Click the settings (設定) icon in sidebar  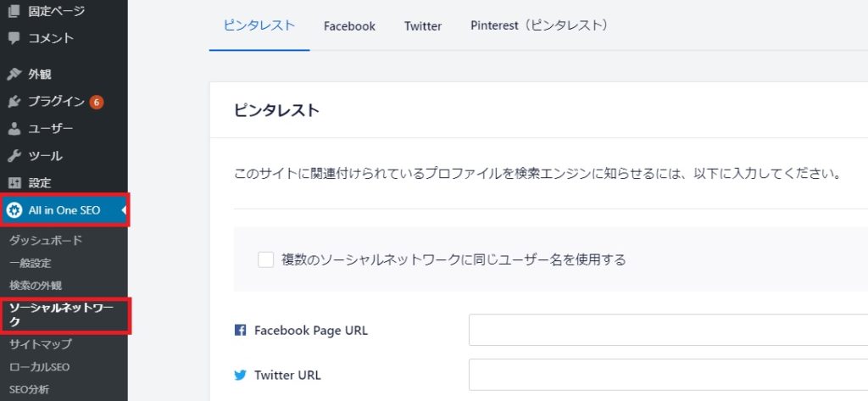(14, 183)
